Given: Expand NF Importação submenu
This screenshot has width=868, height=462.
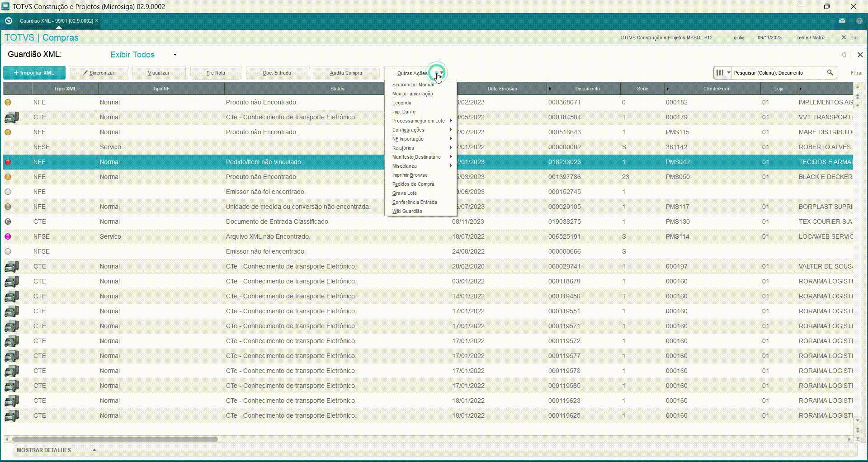Looking at the screenshot, I should coord(420,139).
